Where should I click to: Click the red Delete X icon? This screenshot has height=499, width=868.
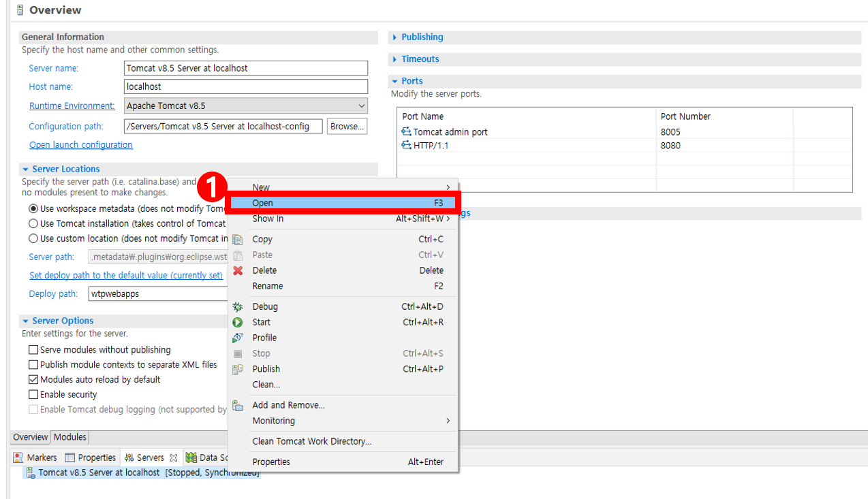(238, 270)
